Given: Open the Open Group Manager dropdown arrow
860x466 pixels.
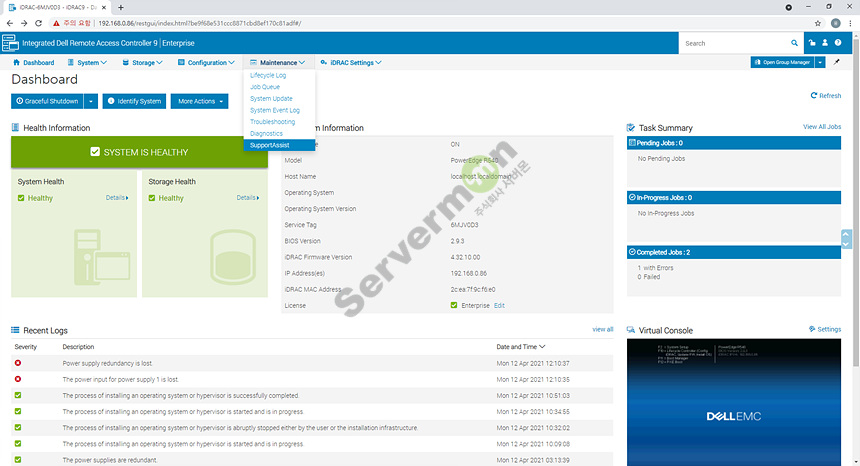Looking at the screenshot, I should click(x=820, y=62).
